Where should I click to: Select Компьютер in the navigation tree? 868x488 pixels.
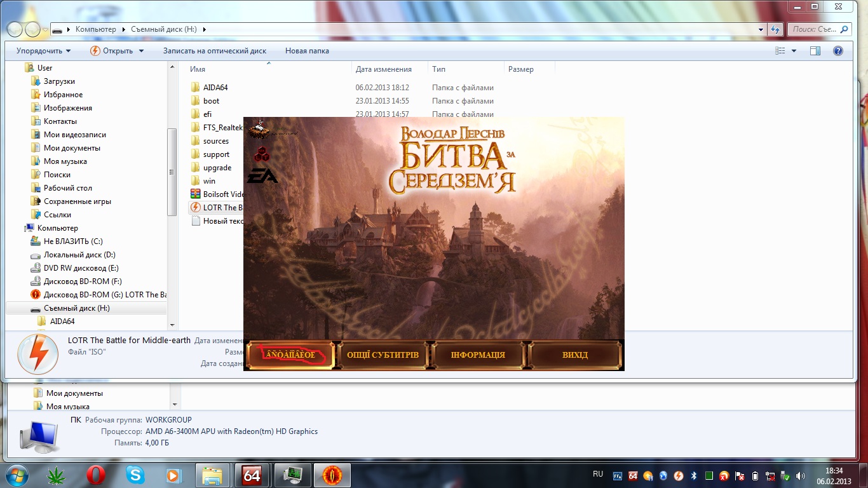coord(57,228)
